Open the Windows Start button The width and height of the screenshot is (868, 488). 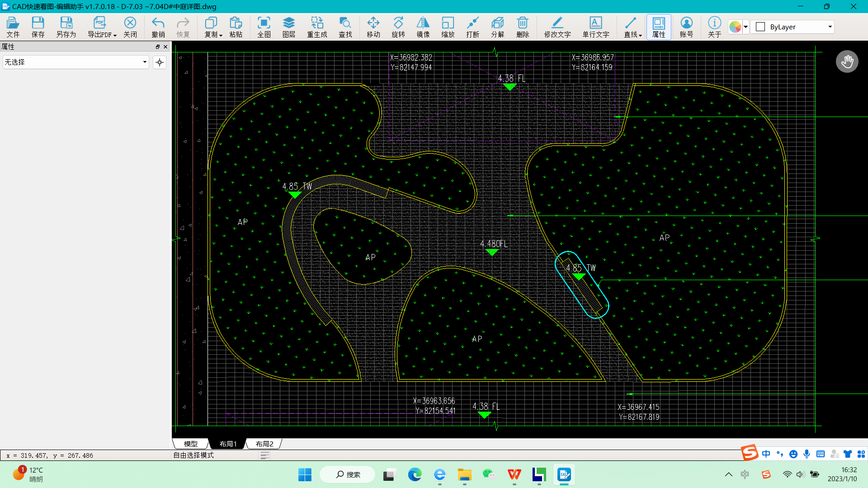(305, 474)
